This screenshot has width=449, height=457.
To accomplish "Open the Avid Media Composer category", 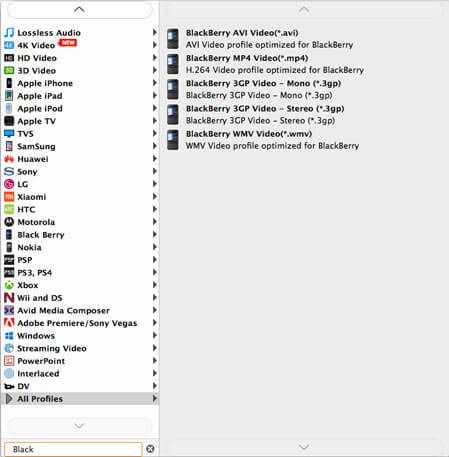I will pos(80,310).
